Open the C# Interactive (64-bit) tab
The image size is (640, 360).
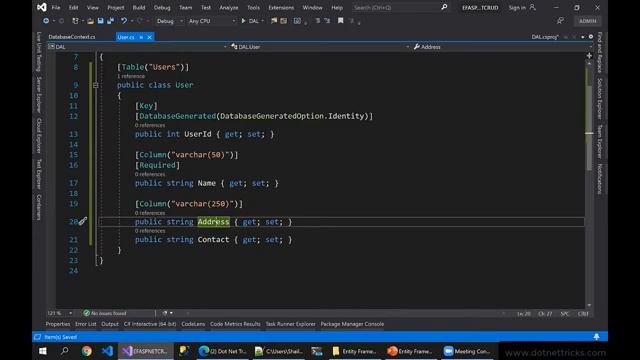click(x=150, y=324)
